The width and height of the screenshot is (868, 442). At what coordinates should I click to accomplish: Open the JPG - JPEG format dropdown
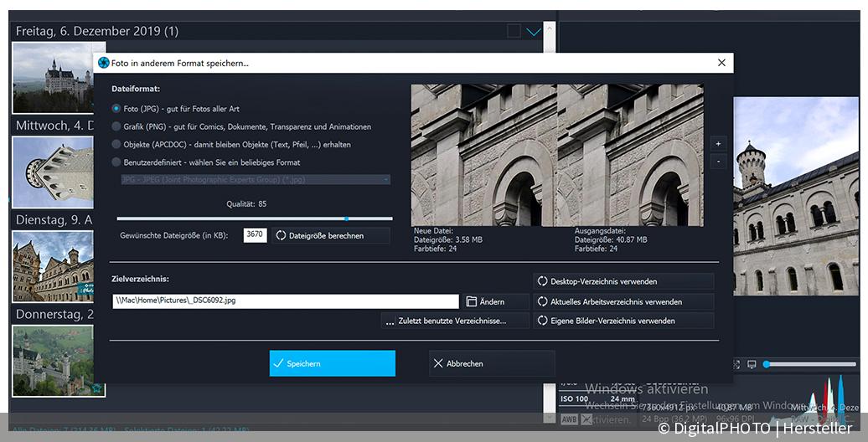pos(256,180)
